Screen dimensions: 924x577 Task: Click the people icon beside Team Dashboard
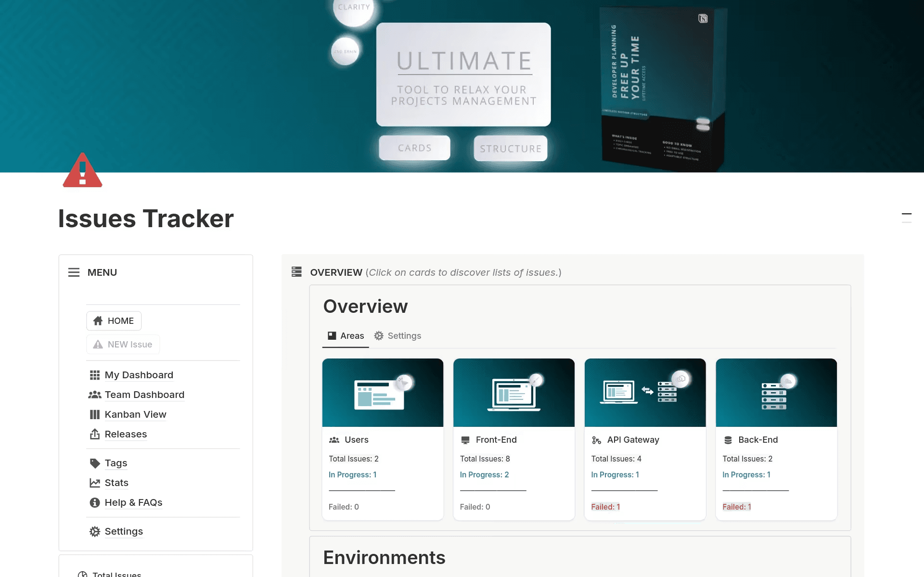pyautogui.click(x=95, y=395)
